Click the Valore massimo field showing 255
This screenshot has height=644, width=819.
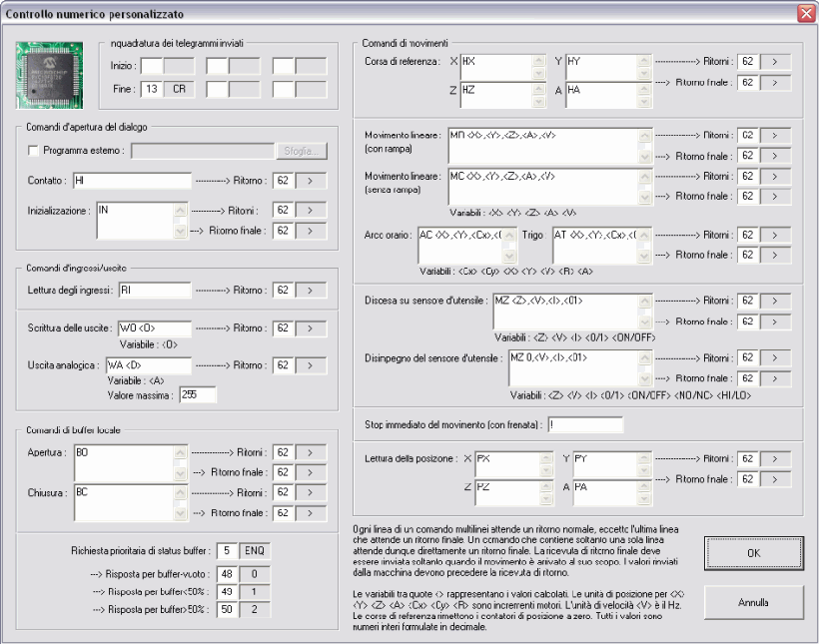point(198,395)
